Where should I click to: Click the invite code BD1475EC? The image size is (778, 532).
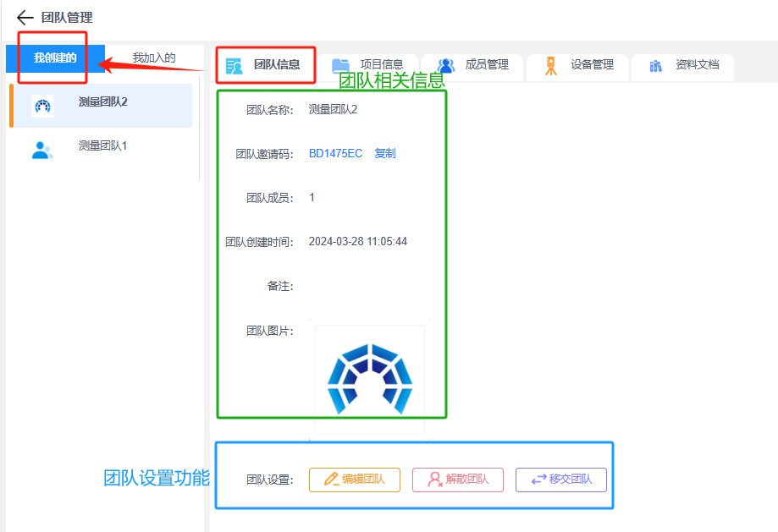335,154
